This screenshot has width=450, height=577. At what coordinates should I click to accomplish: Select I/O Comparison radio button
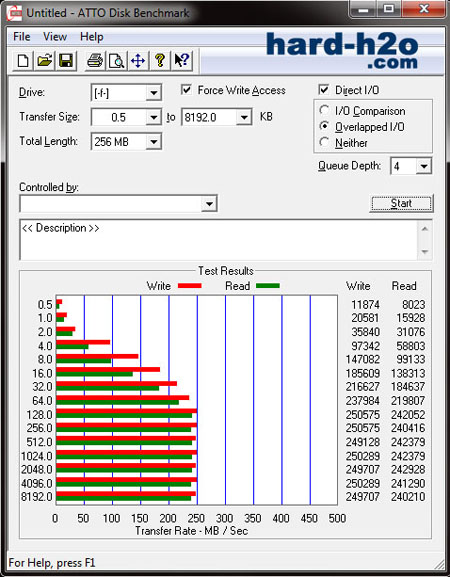click(x=324, y=110)
